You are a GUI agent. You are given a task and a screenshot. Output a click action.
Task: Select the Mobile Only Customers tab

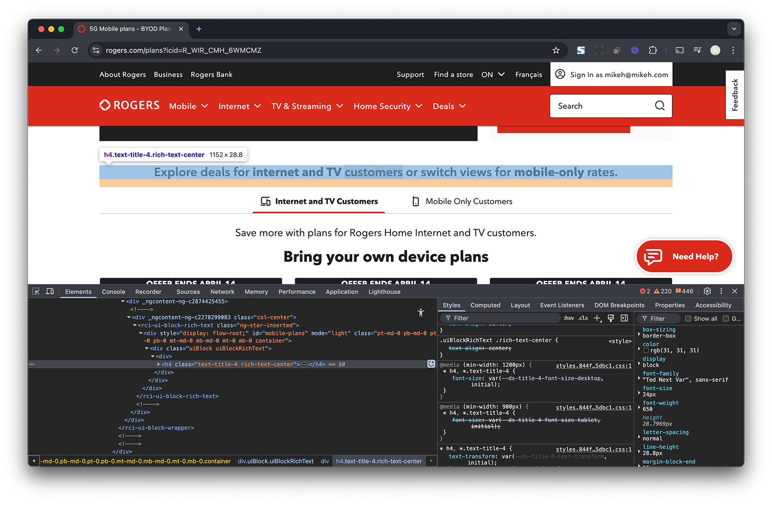462,201
